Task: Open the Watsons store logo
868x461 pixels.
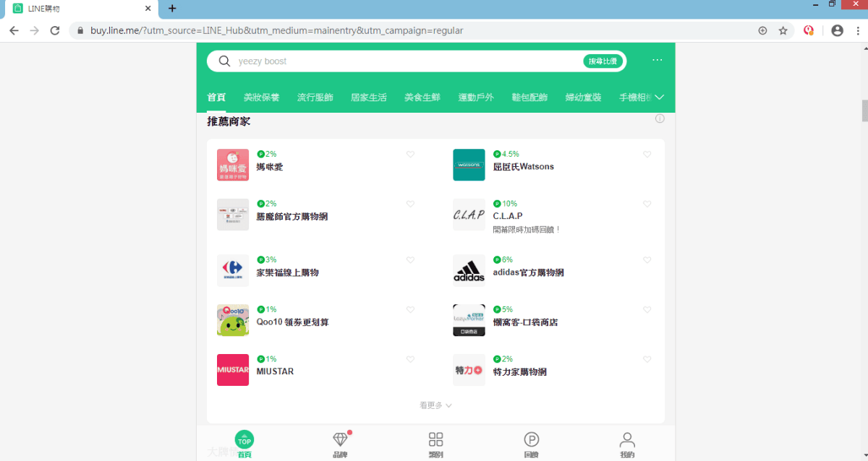Action: pos(469,165)
